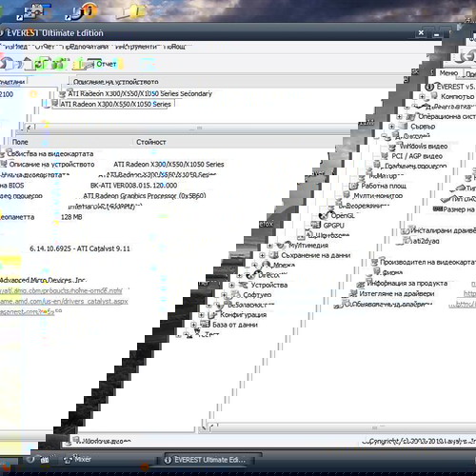Select ATI Radeon X300/X550/X1050 Series Secondary device
This screenshot has width=476, height=476.
coord(140,93)
